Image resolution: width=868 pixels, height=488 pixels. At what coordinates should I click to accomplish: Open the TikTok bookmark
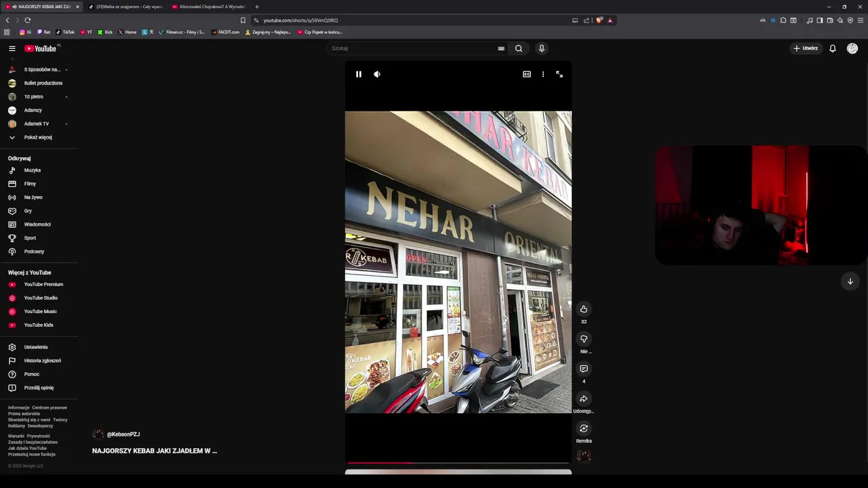pyautogui.click(x=65, y=32)
